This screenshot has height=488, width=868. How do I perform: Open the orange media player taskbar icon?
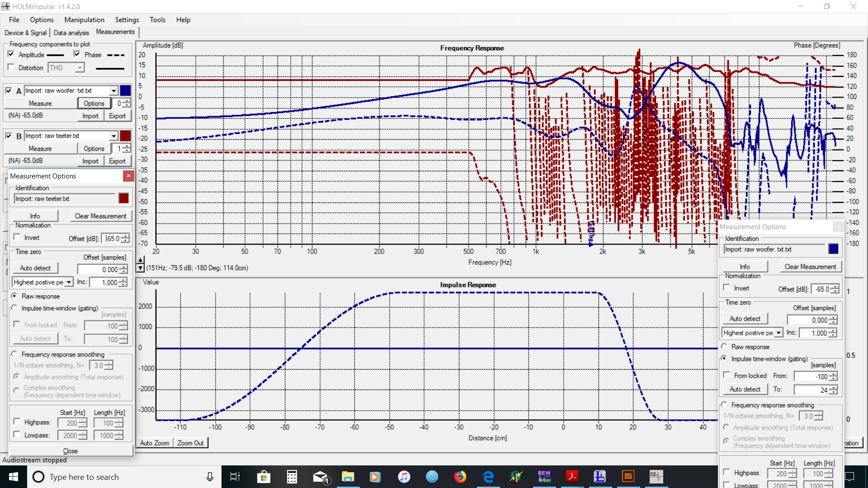click(x=375, y=477)
